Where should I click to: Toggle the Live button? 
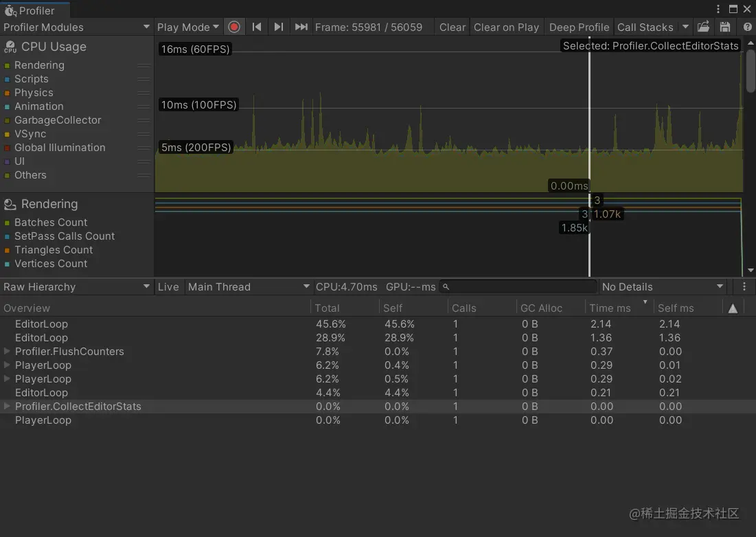pyautogui.click(x=168, y=287)
